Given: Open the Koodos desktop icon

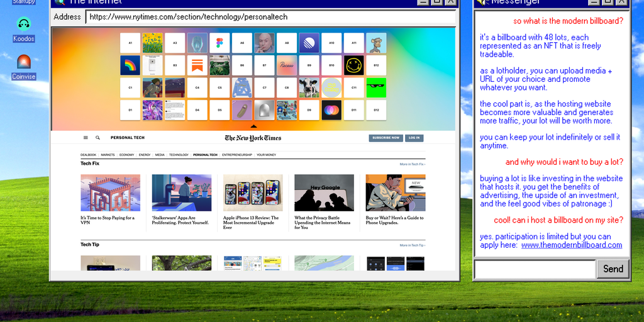Looking at the screenshot, I should pyautogui.click(x=24, y=30).
